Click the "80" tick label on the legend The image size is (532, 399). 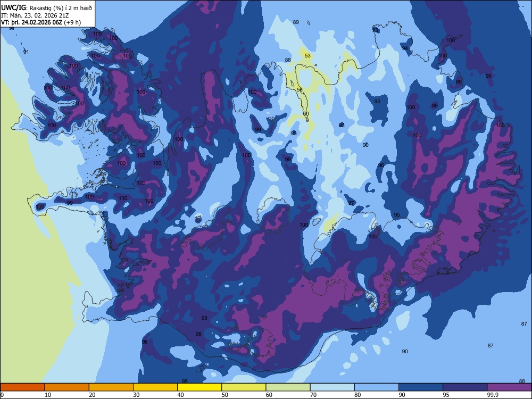[358, 395]
